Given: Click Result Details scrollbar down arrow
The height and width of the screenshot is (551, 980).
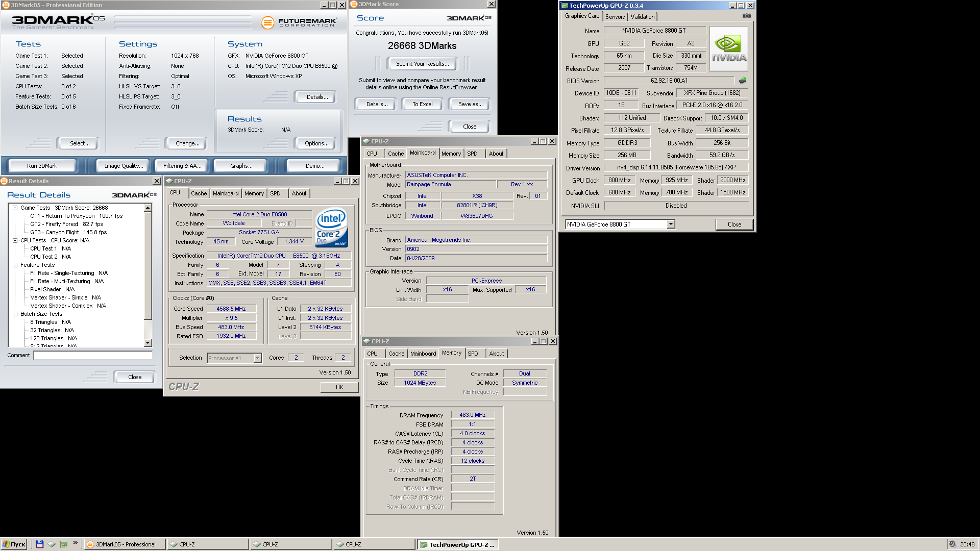Looking at the screenshot, I should 148,343.
